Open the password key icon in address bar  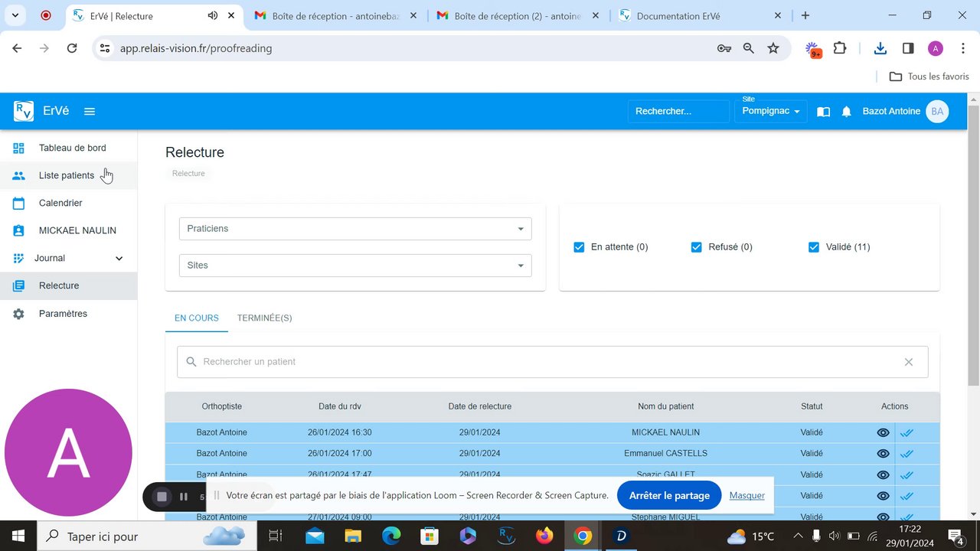[x=724, y=48]
